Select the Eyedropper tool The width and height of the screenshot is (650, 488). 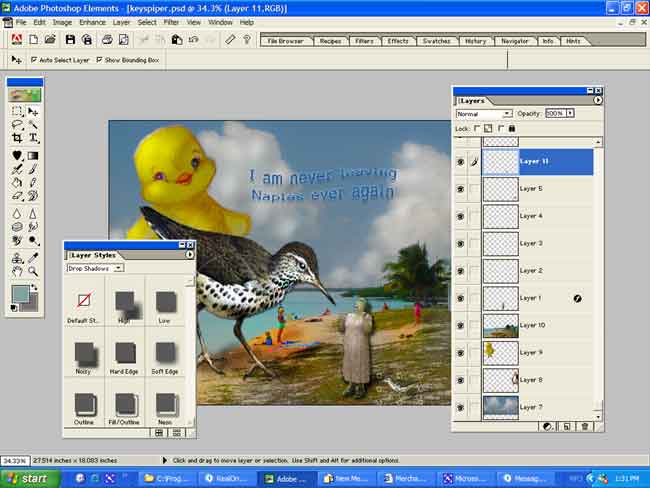33,242
